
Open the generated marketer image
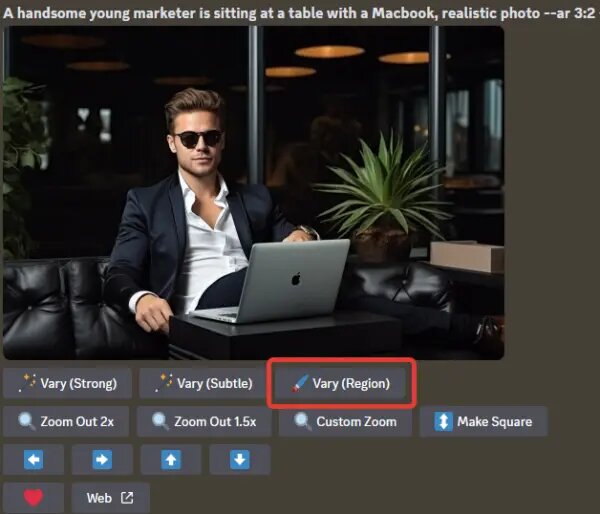(253, 193)
